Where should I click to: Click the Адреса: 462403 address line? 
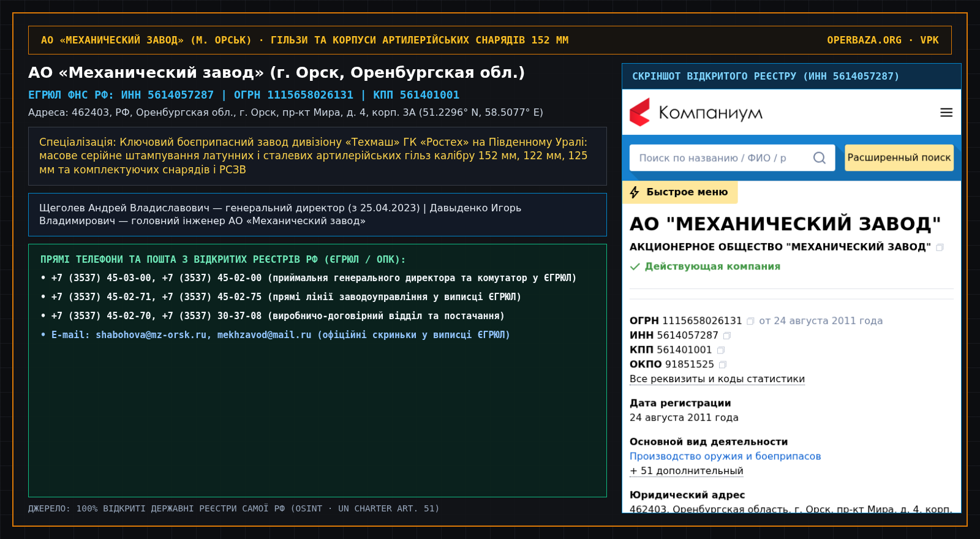(x=285, y=113)
